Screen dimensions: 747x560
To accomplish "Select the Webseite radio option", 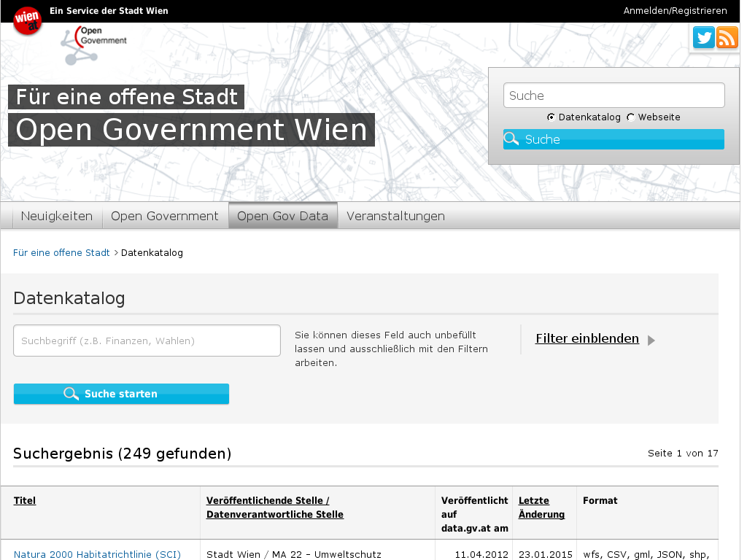I will (630, 117).
